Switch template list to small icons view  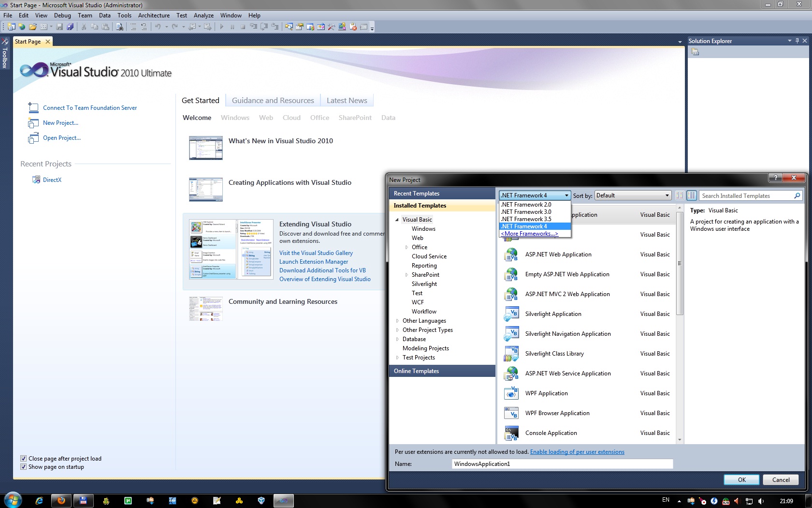680,195
